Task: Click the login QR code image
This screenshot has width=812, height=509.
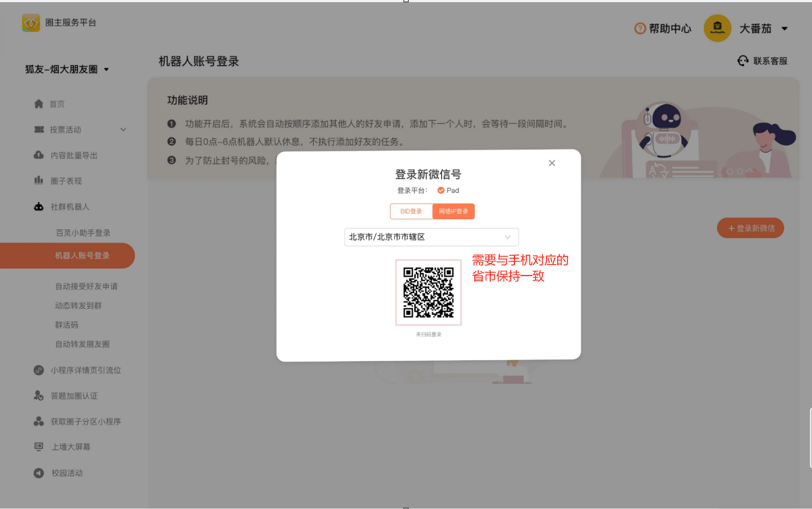Action: pos(428,292)
